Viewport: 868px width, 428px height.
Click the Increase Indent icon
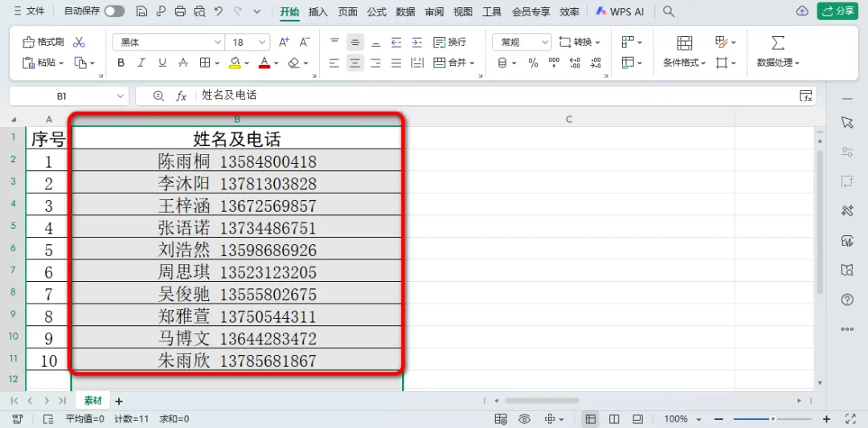417,42
